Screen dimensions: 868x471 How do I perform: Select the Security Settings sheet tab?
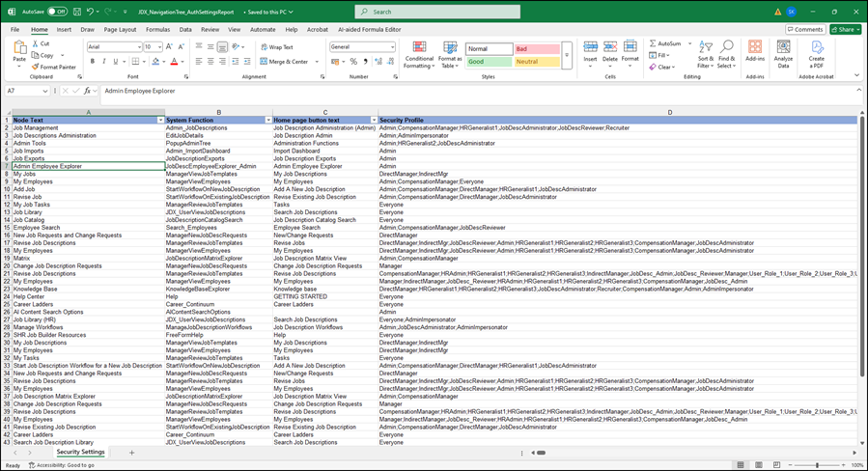coord(81,452)
